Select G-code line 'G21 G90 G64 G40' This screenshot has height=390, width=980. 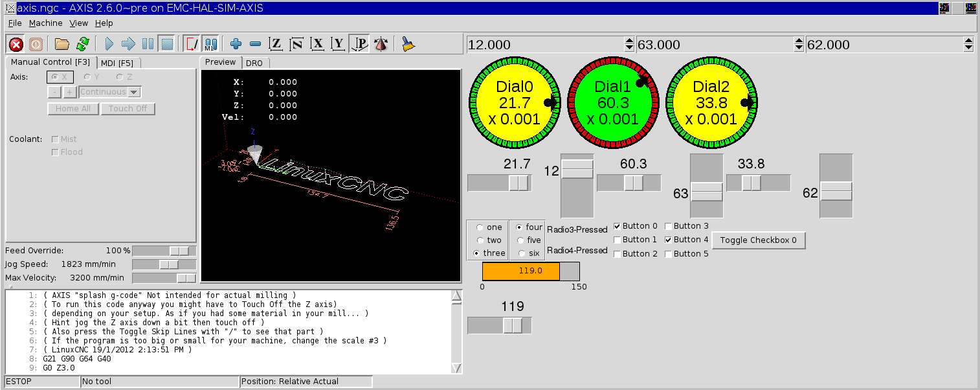click(77, 358)
